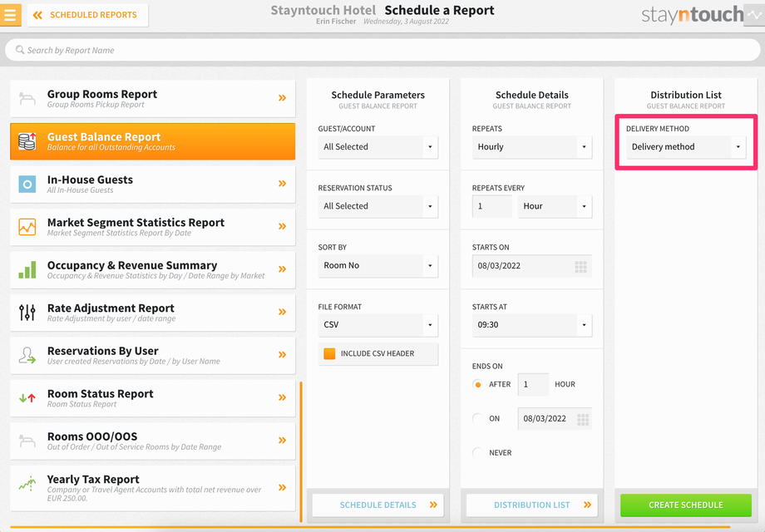Click the In-House Guests blue icon
The height and width of the screenshot is (532, 765).
click(x=27, y=185)
